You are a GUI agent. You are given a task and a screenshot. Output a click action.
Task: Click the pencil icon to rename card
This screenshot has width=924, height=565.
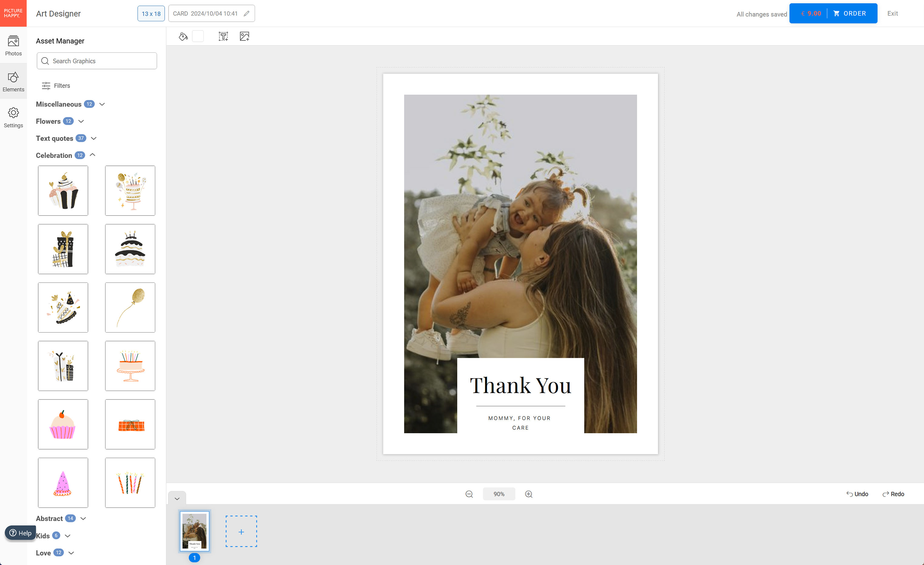click(246, 14)
